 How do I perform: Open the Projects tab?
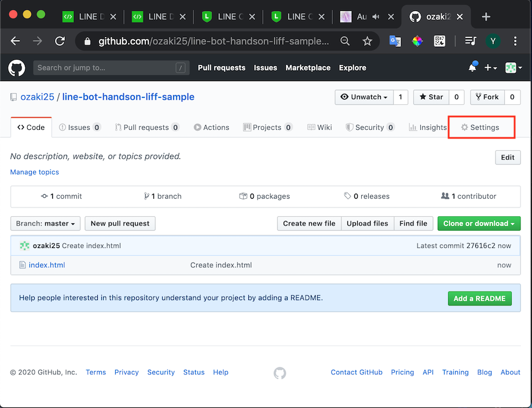click(267, 128)
